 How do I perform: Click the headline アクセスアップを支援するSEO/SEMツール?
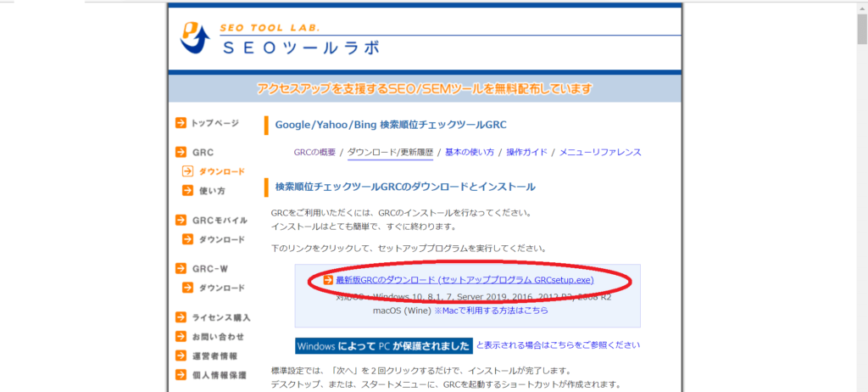pos(425,89)
